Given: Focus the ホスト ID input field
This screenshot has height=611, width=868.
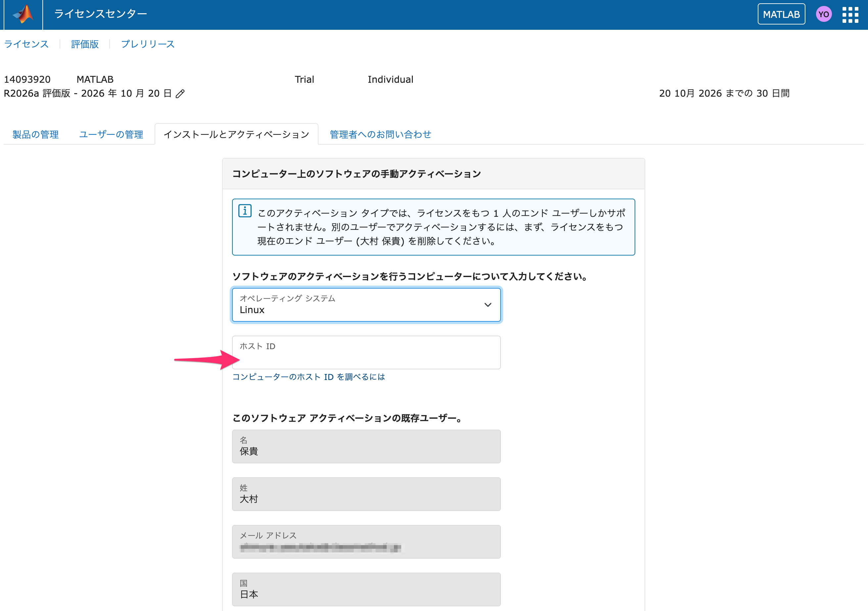Looking at the screenshot, I should click(x=366, y=352).
